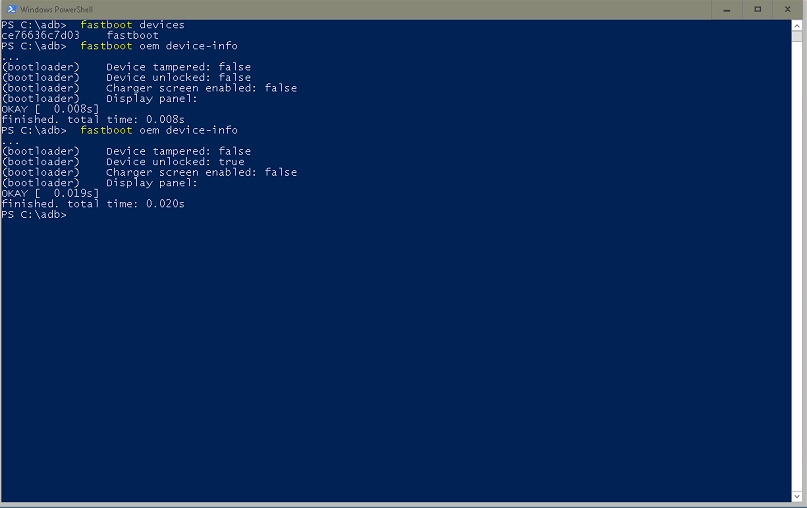
Task: Click the 'finished. total time: 0.008s' line
Action: tap(93, 119)
